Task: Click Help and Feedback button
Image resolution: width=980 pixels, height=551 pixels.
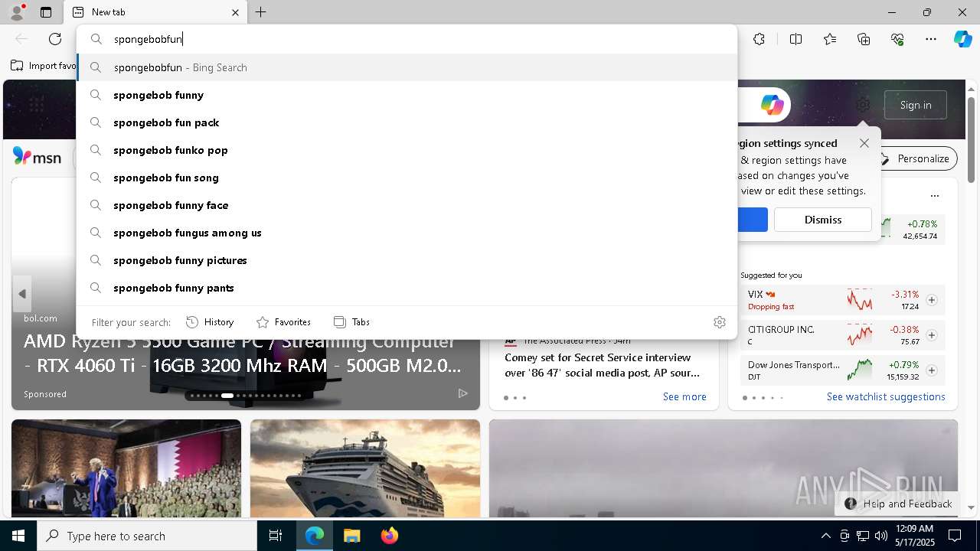Action: (897, 504)
